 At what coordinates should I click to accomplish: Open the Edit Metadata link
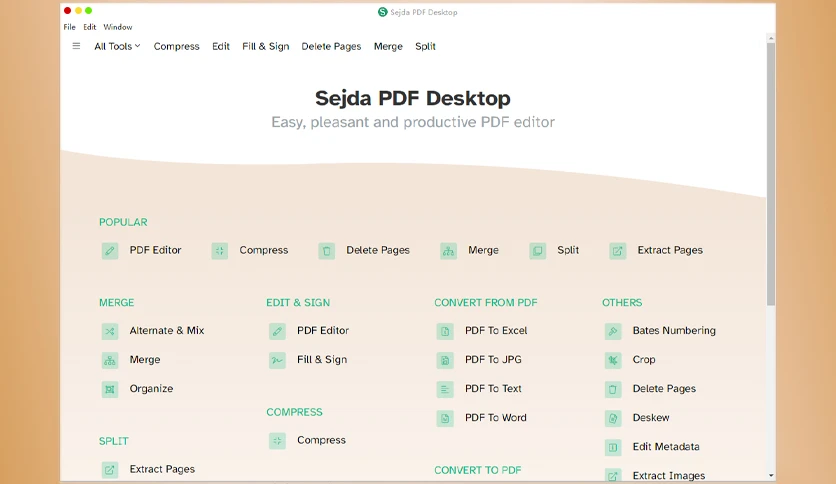click(x=666, y=447)
